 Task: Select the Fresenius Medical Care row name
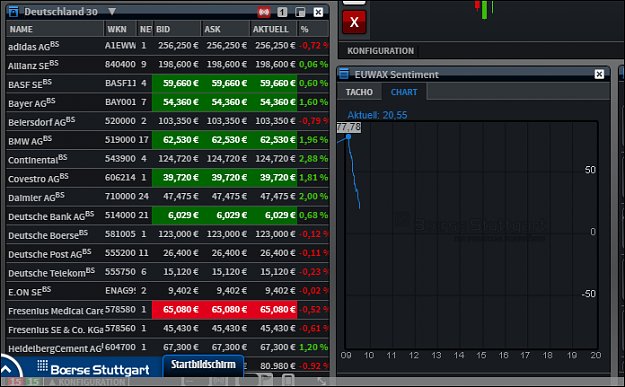click(55, 310)
